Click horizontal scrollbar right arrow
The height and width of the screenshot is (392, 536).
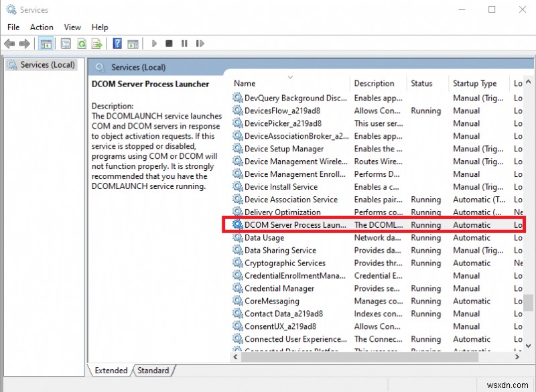517,356
